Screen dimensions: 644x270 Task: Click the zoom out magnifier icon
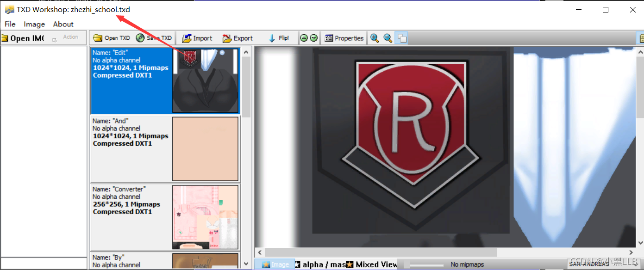388,38
